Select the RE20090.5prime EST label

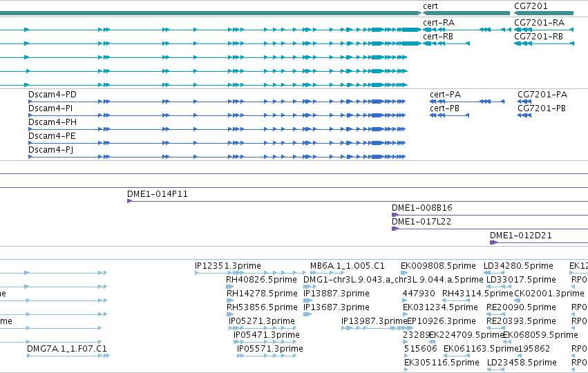coord(521,307)
